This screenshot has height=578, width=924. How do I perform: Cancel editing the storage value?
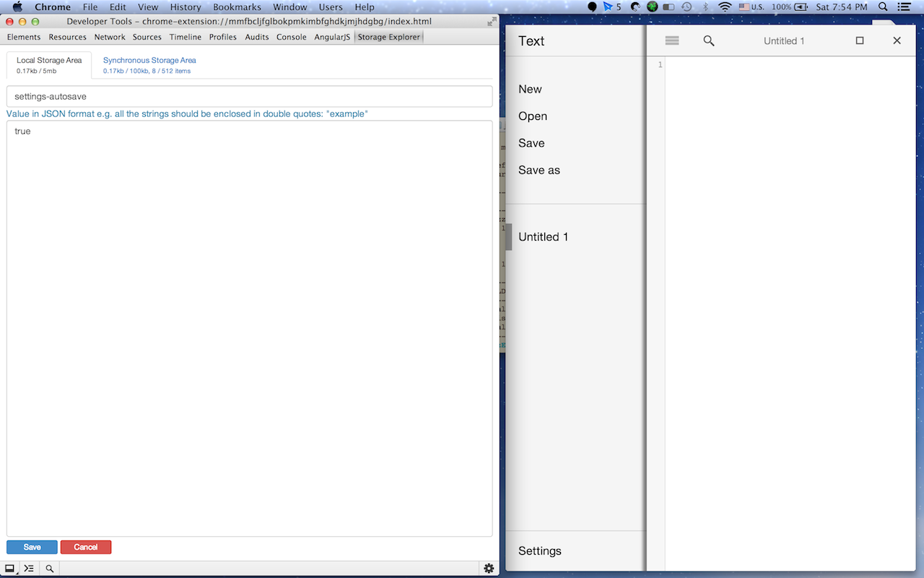tap(86, 547)
